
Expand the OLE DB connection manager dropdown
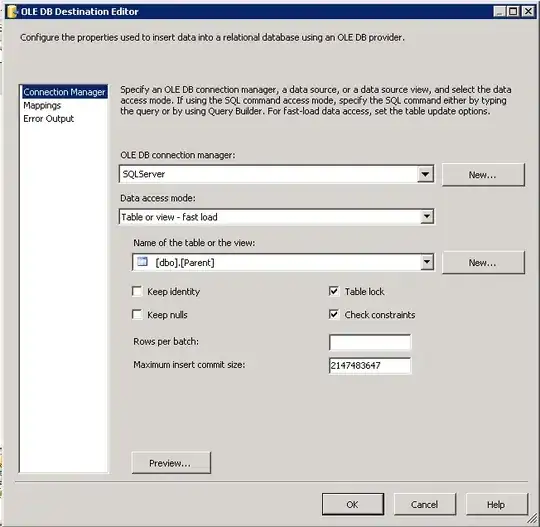(425, 174)
